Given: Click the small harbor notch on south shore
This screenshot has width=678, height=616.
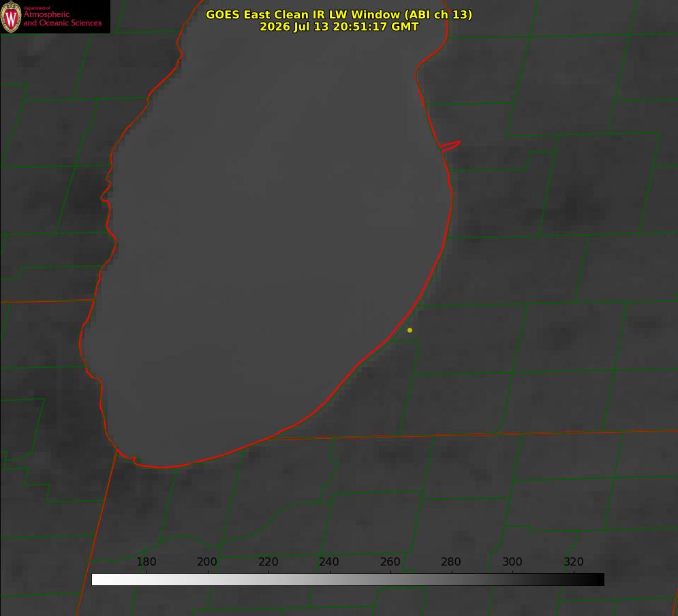Looking at the screenshot, I should [x=133, y=459].
